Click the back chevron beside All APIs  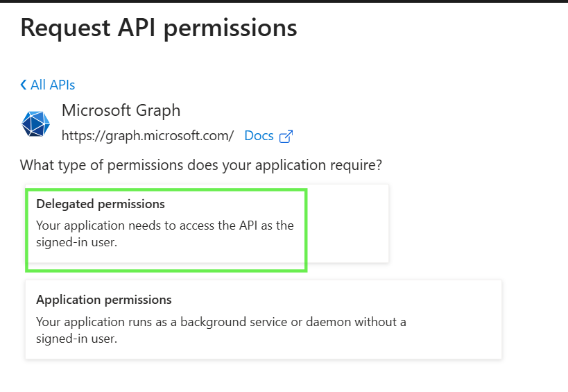tap(24, 85)
